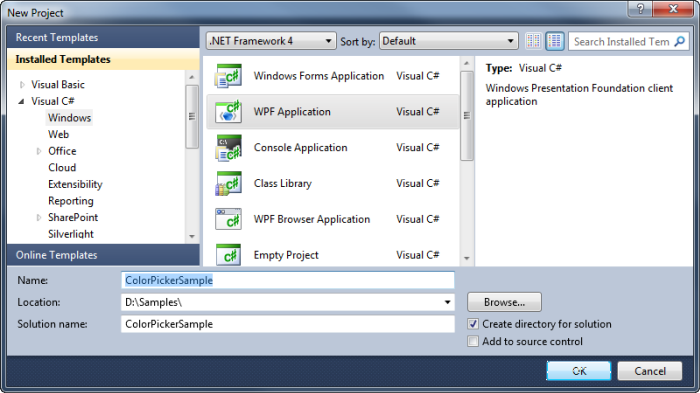Click the Solution name input field
The height and width of the screenshot is (393, 700).
point(288,324)
